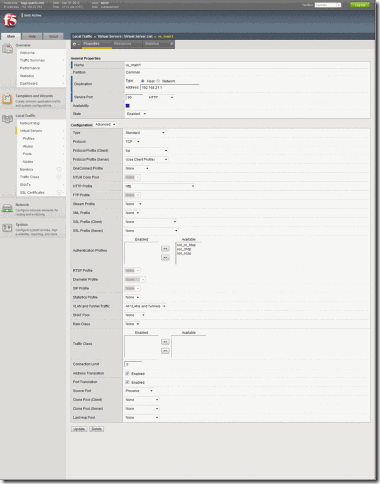The width and height of the screenshot is (380, 484).
Task: Open Network Map under Local Traffic
Action: (30, 123)
